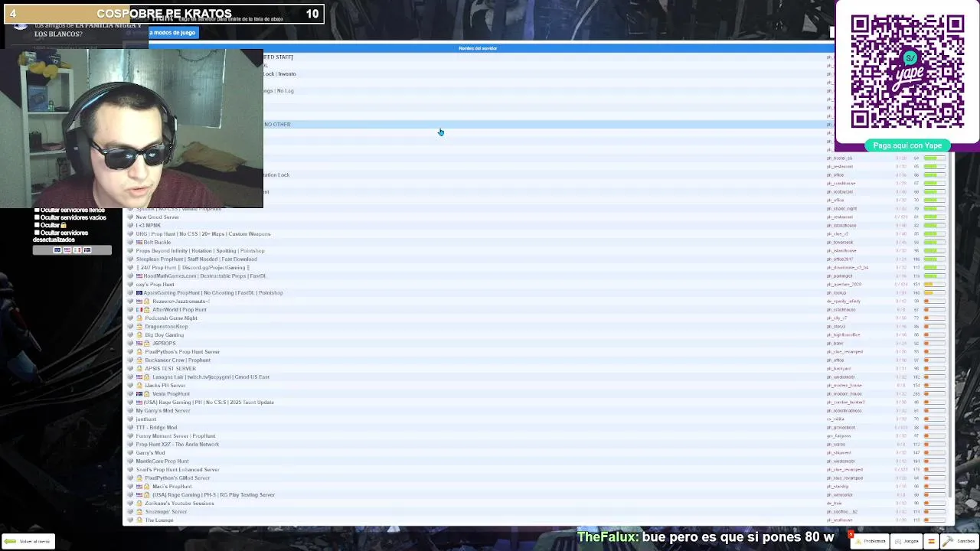Favorite heart icon for TTT - Bridge Mod

click(130, 428)
